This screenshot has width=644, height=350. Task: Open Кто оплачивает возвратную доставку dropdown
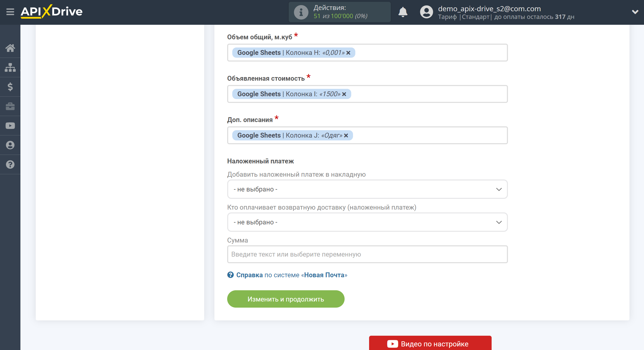pos(367,222)
